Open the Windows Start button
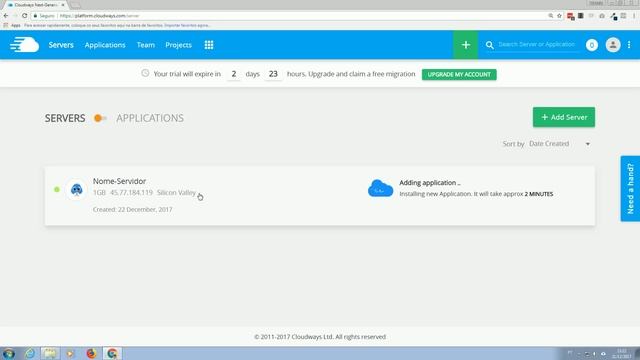The height and width of the screenshot is (360, 640). (9, 353)
